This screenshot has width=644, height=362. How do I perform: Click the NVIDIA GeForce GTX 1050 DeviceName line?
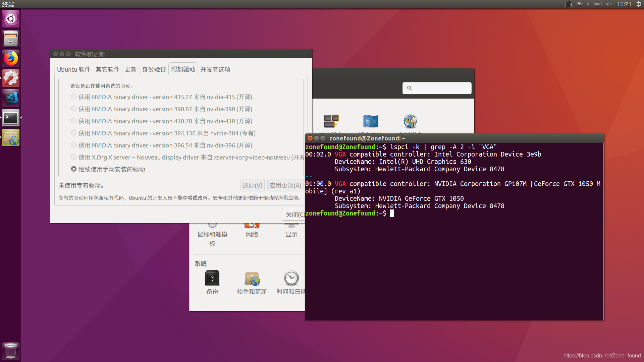(x=399, y=198)
